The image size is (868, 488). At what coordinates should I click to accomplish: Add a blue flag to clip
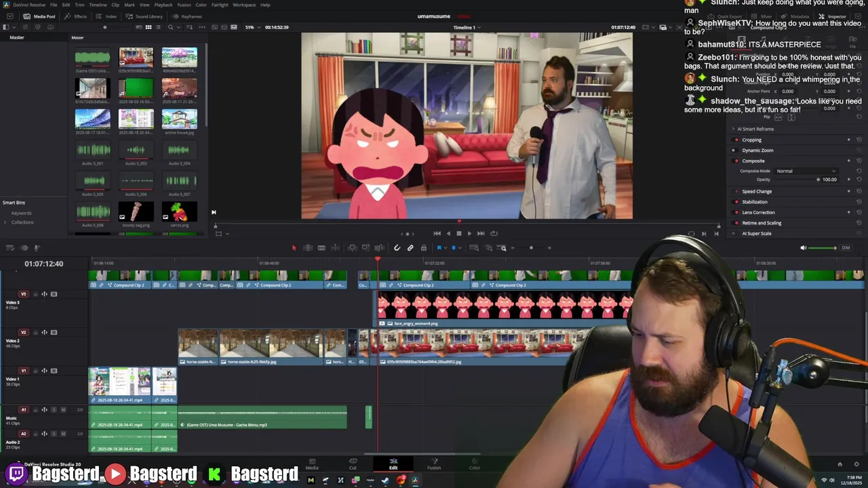point(439,248)
